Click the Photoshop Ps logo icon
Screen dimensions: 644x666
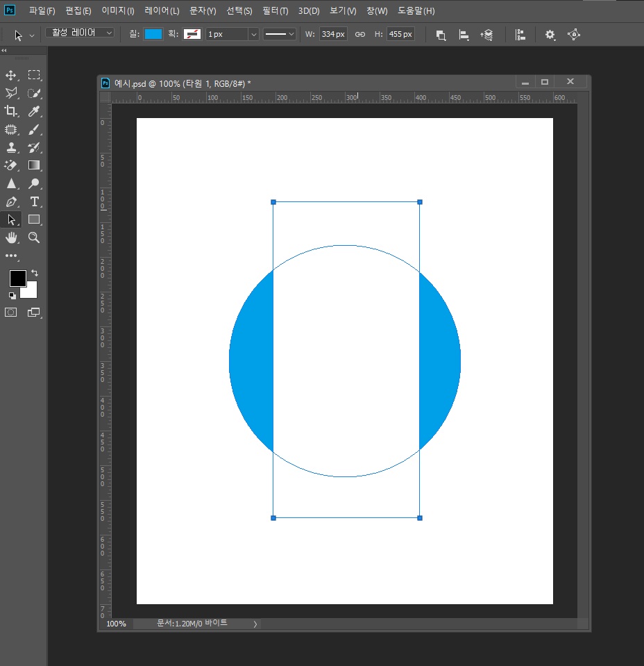(x=9, y=10)
